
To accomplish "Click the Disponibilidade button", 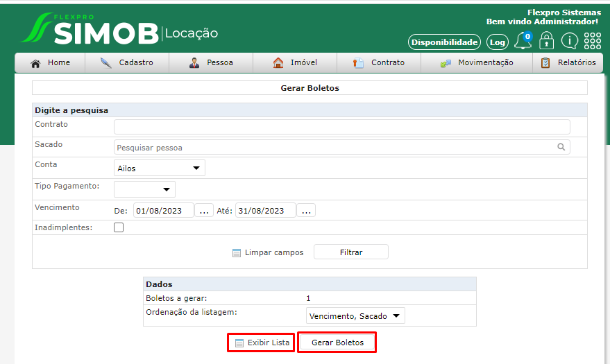I will [444, 42].
